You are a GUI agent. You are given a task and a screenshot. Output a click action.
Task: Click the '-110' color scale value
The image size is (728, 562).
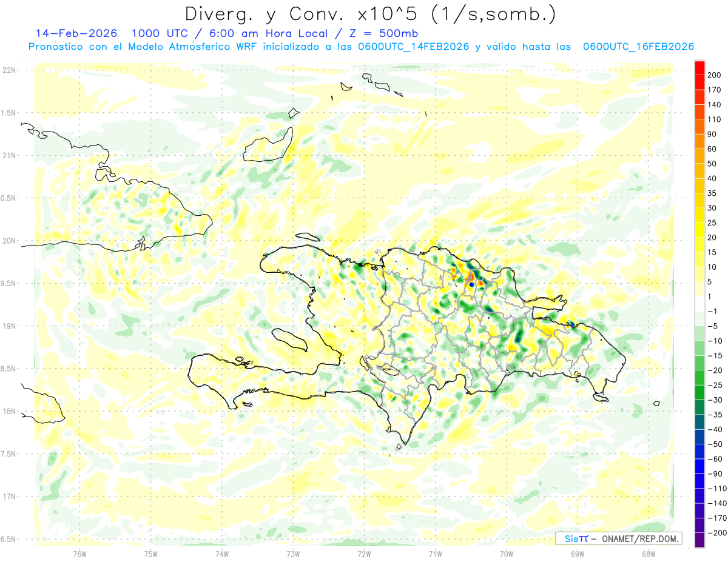718,489
